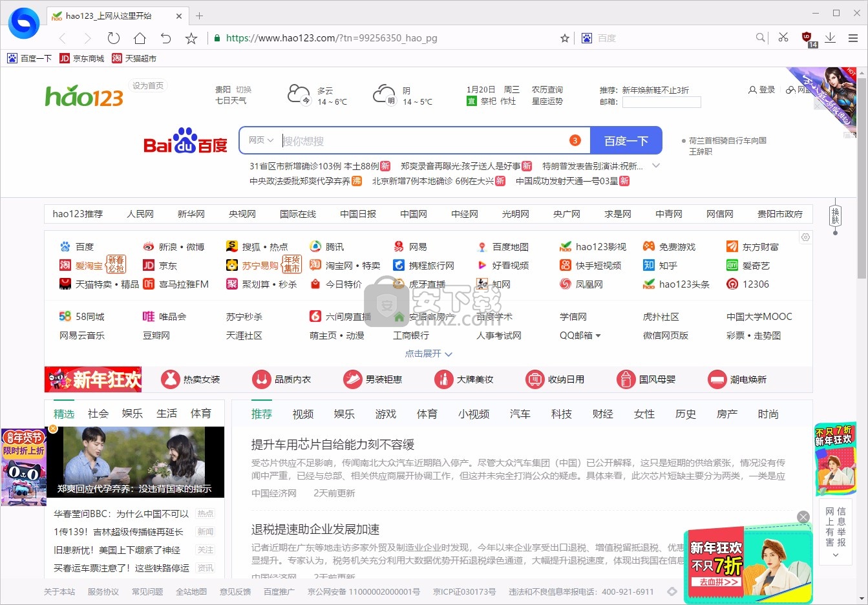
Task: Expand 网上有害信息举报 sidebar chevron
Action: click(x=835, y=555)
